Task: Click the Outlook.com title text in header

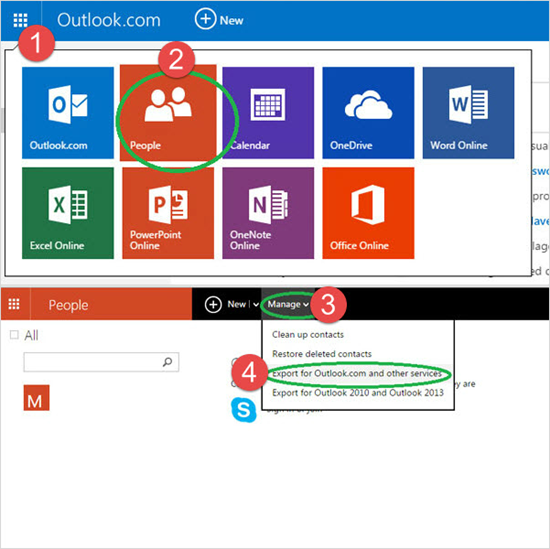Action: (109, 20)
